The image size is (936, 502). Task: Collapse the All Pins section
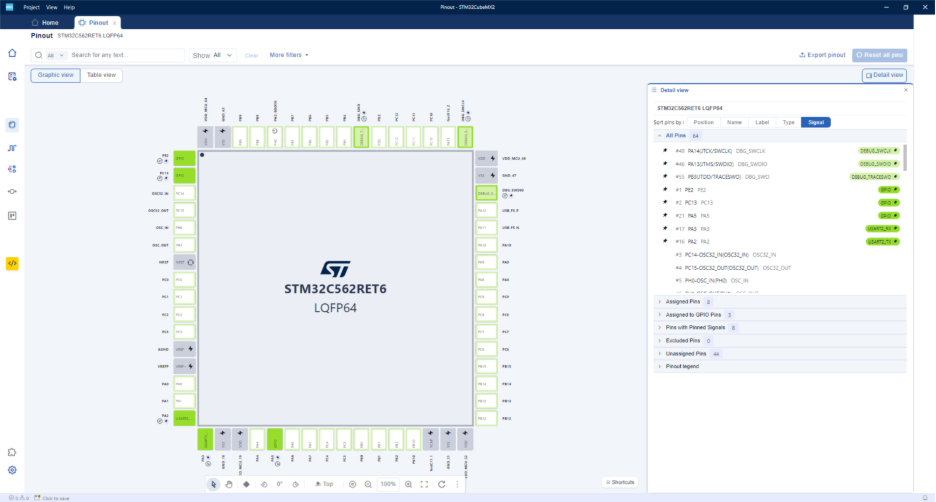[x=660, y=136]
